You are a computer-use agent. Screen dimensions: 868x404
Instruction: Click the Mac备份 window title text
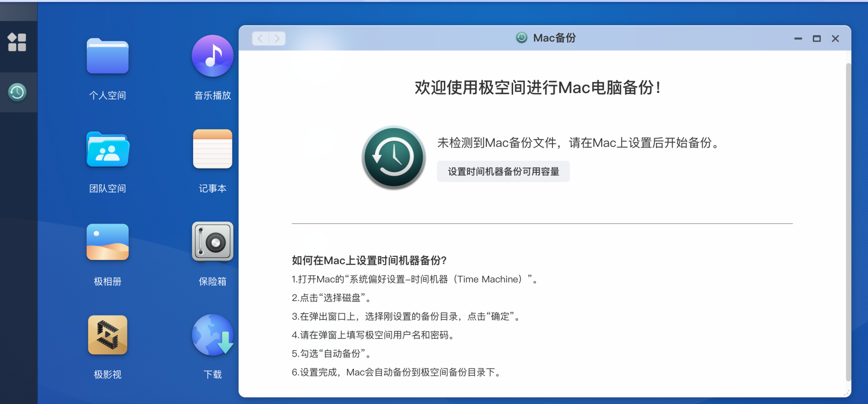click(554, 38)
